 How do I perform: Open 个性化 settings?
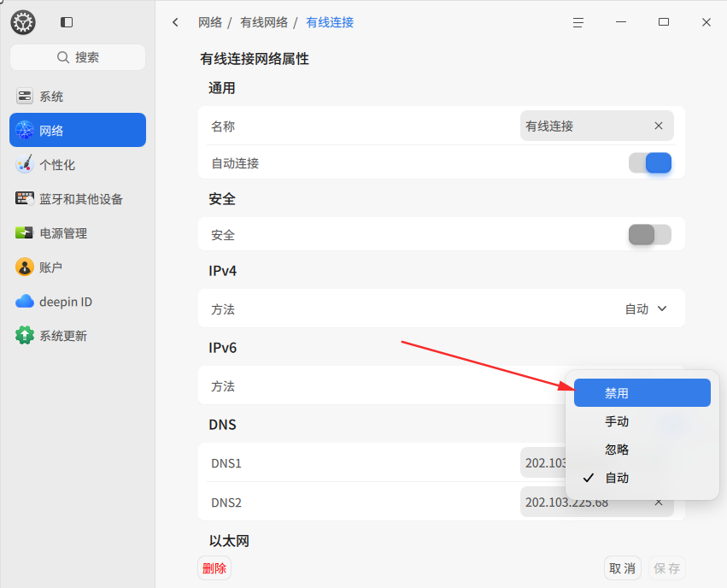tap(78, 165)
